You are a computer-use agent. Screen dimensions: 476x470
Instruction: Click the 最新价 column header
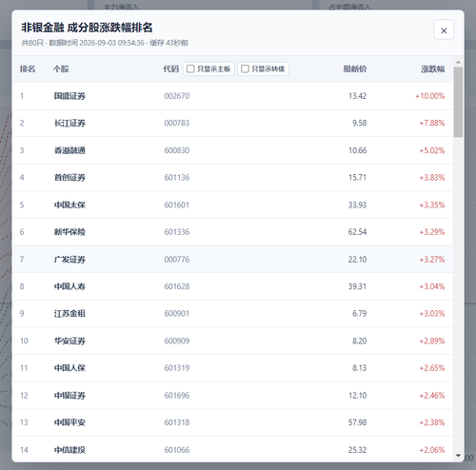click(x=355, y=69)
